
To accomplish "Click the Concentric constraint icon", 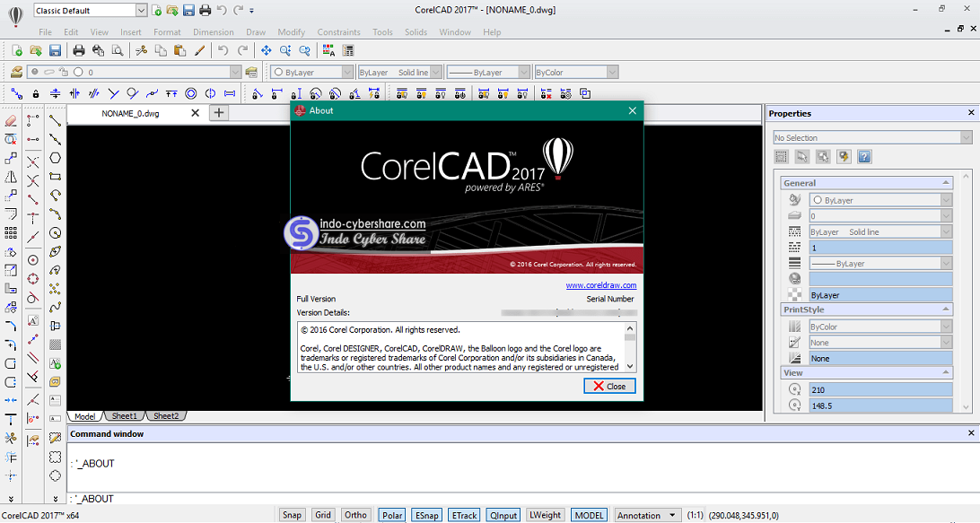I will click(x=190, y=93).
